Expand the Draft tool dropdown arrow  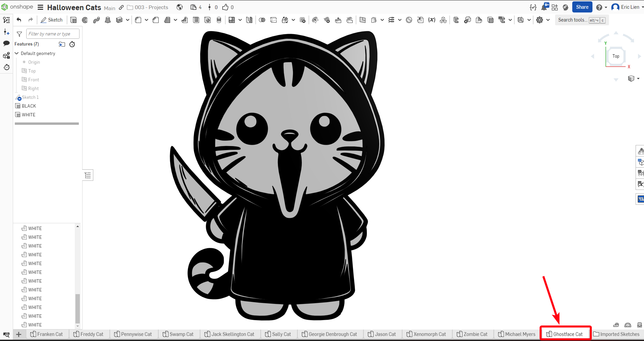click(175, 20)
